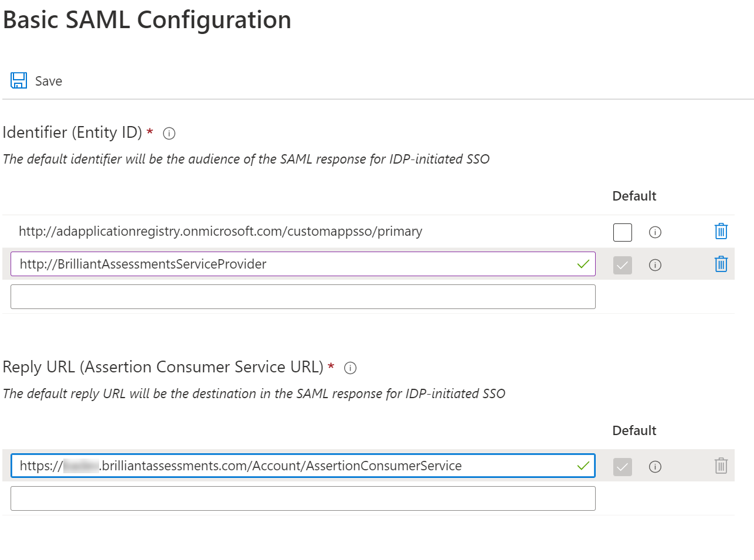Show info icon for AssertionConsumerService reply URL row
Screen dimensions: 754x560
click(x=655, y=467)
